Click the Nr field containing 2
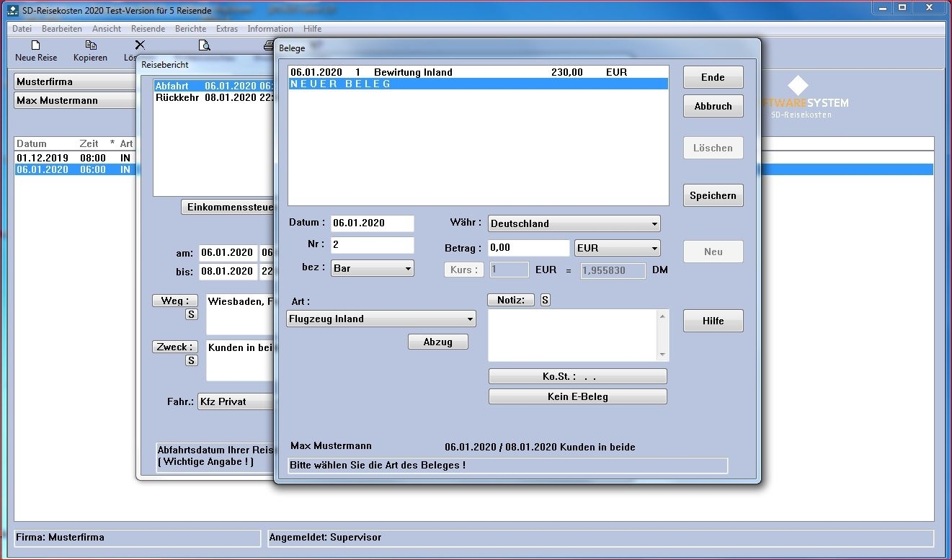 [373, 245]
